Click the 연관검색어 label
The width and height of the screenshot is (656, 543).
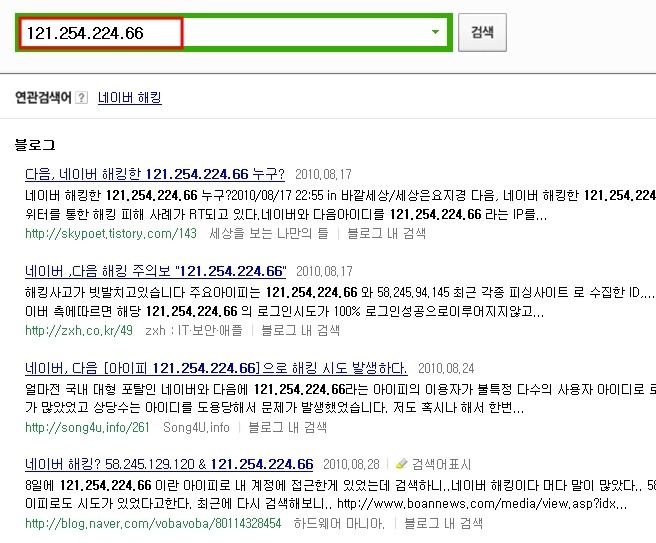(43, 97)
